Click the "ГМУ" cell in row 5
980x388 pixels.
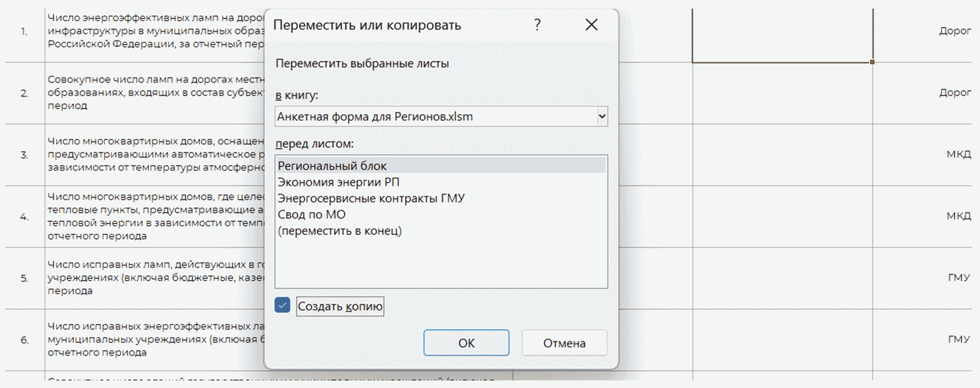coord(958,278)
